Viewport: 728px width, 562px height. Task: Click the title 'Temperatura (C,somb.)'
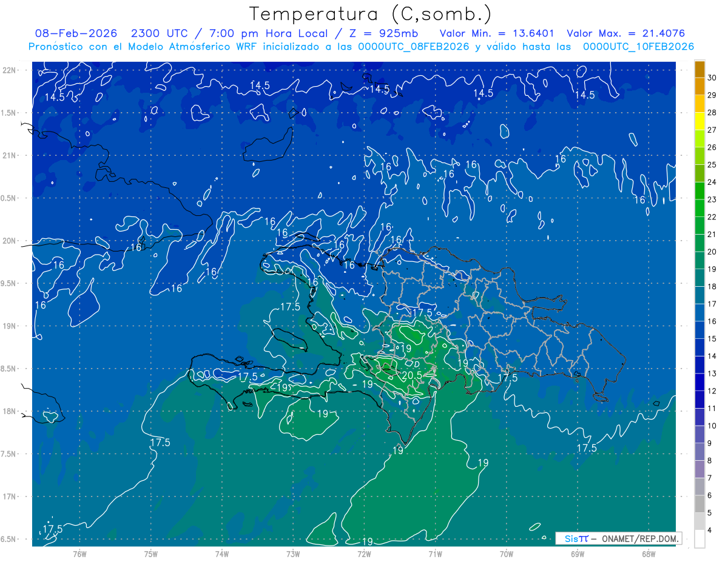(371, 13)
